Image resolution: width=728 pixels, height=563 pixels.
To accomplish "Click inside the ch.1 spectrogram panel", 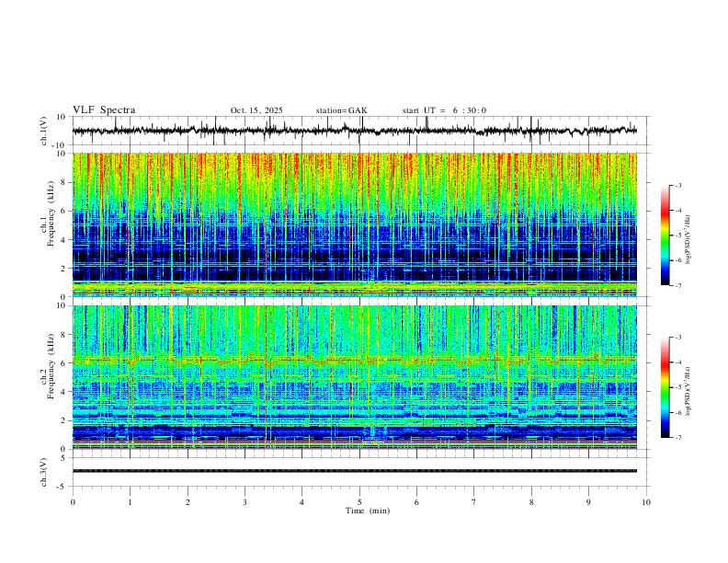I will tap(354, 224).
